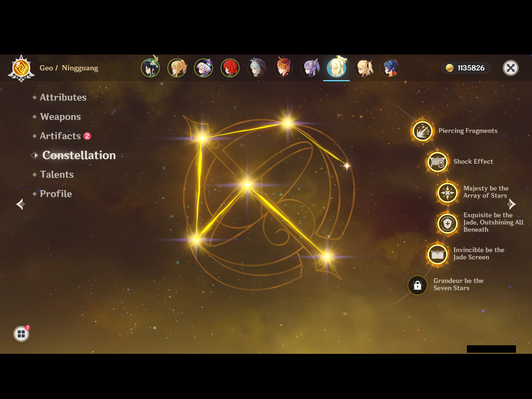Open the Piercing Fragments constellation icon
Viewport: 532px width, 399px height.
[x=422, y=131]
